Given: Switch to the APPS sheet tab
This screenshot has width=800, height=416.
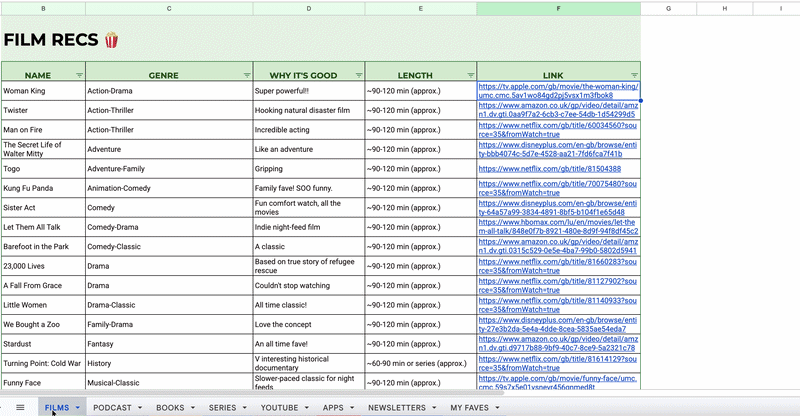Looking at the screenshot, I should pyautogui.click(x=333, y=408).
